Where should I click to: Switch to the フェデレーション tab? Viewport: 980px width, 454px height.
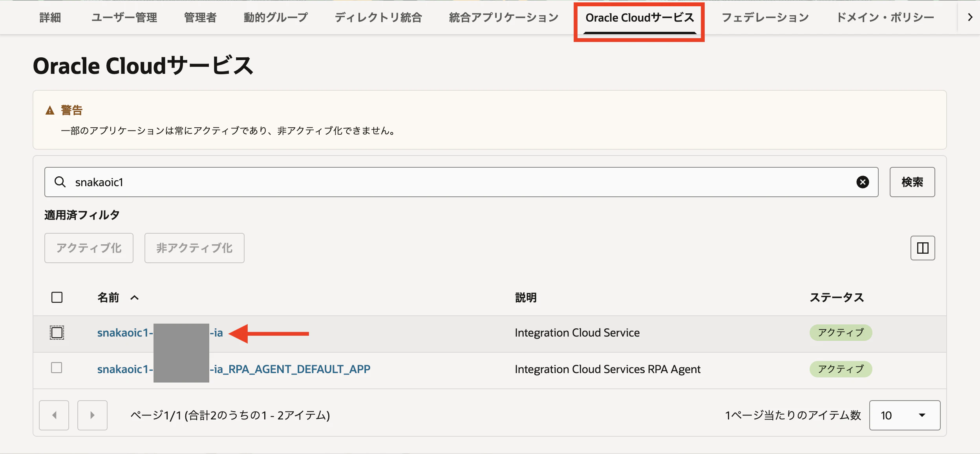point(765,17)
